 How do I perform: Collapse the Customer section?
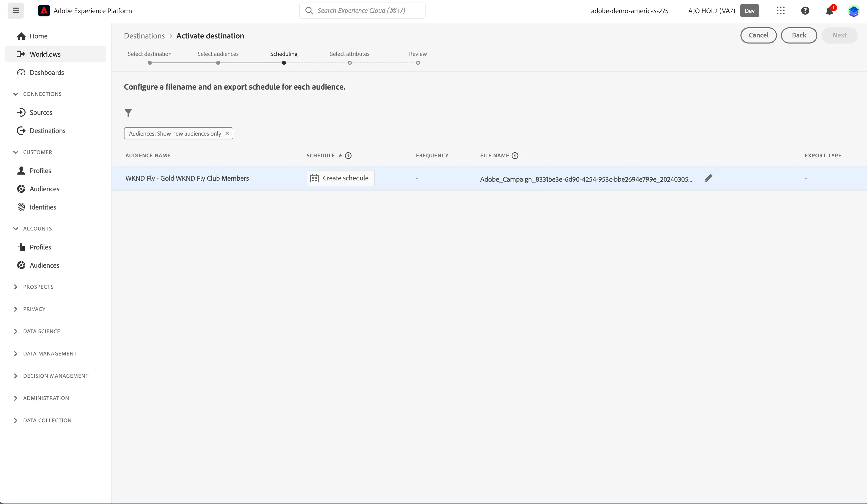[15, 152]
